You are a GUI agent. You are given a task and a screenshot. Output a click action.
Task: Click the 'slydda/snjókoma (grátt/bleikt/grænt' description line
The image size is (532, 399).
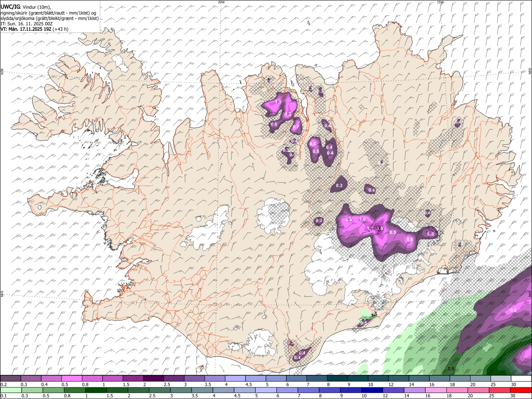click(49, 18)
